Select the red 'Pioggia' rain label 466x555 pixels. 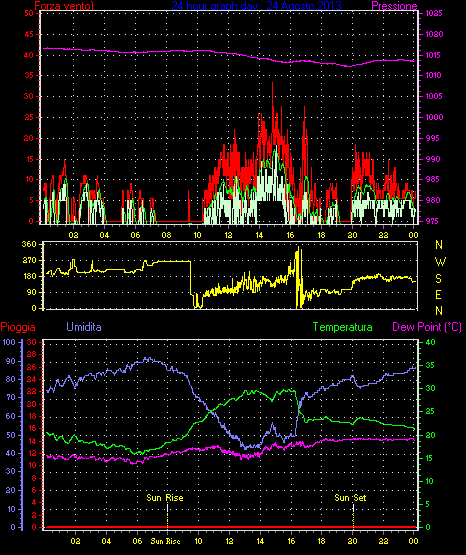(18, 327)
